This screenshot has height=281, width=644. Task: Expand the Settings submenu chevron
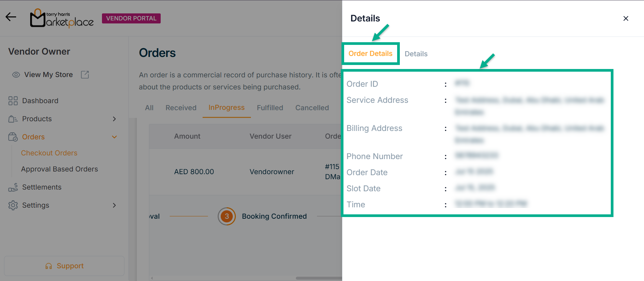(114, 205)
